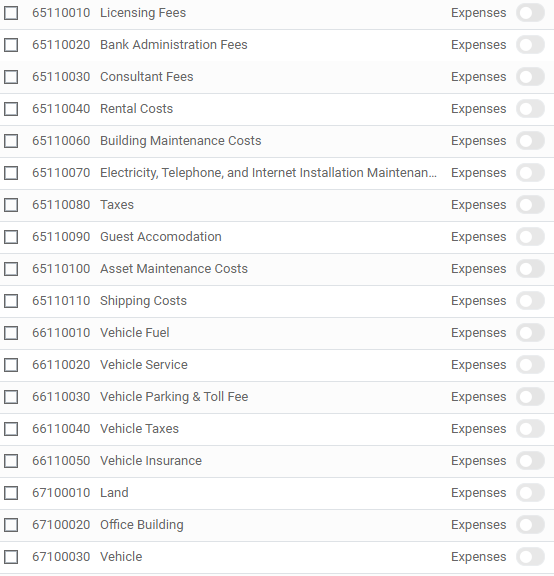Check the Vehicle Fuel row checkbox

[11, 333]
